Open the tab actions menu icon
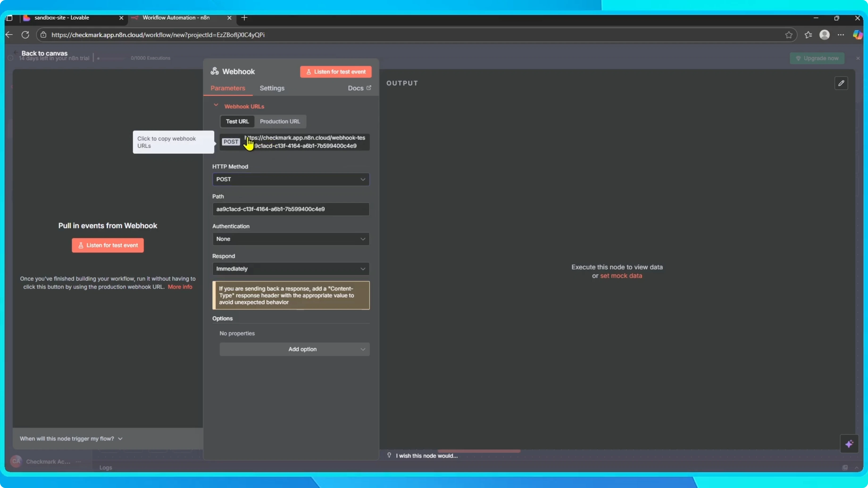 pyautogui.click(x=9, y=18)
